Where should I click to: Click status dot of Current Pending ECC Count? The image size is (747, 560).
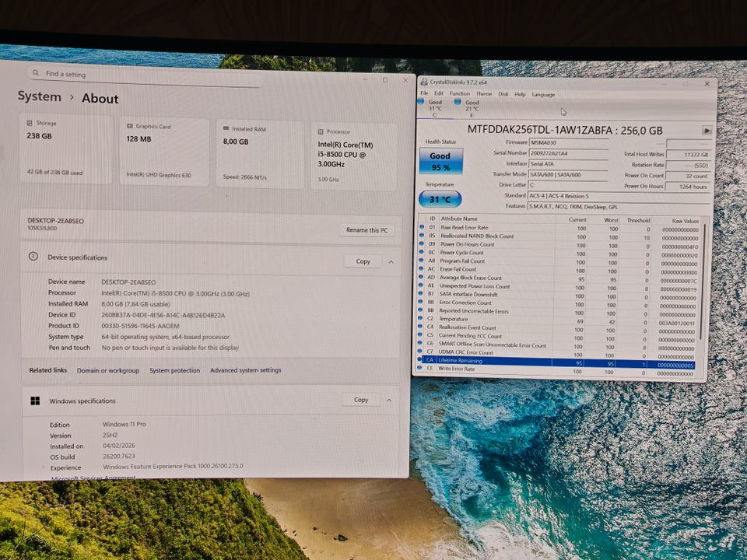419,335
